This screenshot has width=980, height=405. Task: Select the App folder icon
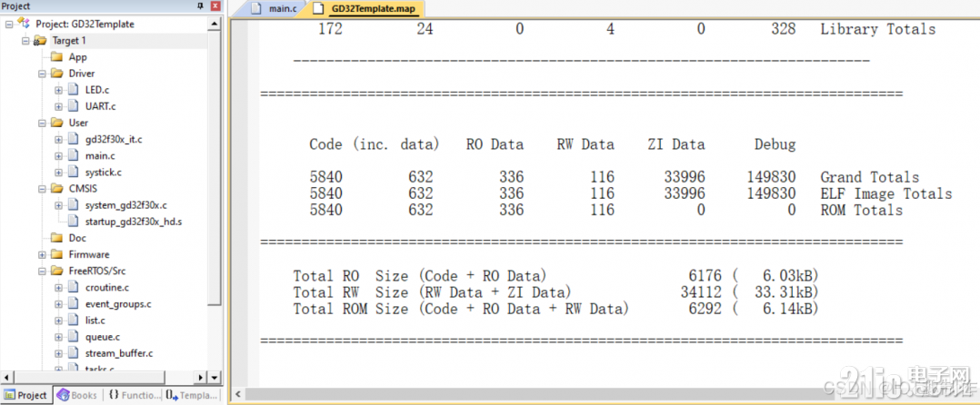(x=57, y=57)
